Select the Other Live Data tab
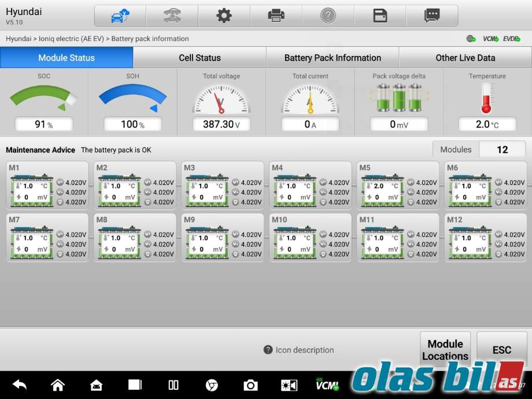 coord(465,58)
